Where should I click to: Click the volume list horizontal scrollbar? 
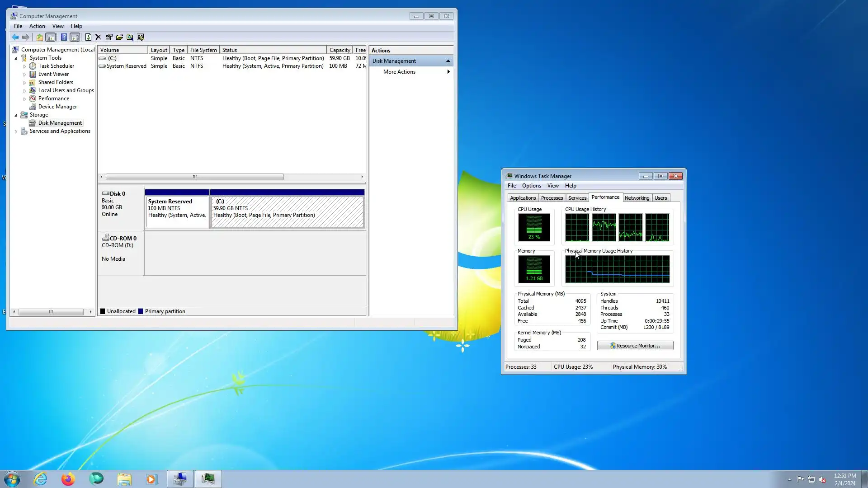pos(194,177)
